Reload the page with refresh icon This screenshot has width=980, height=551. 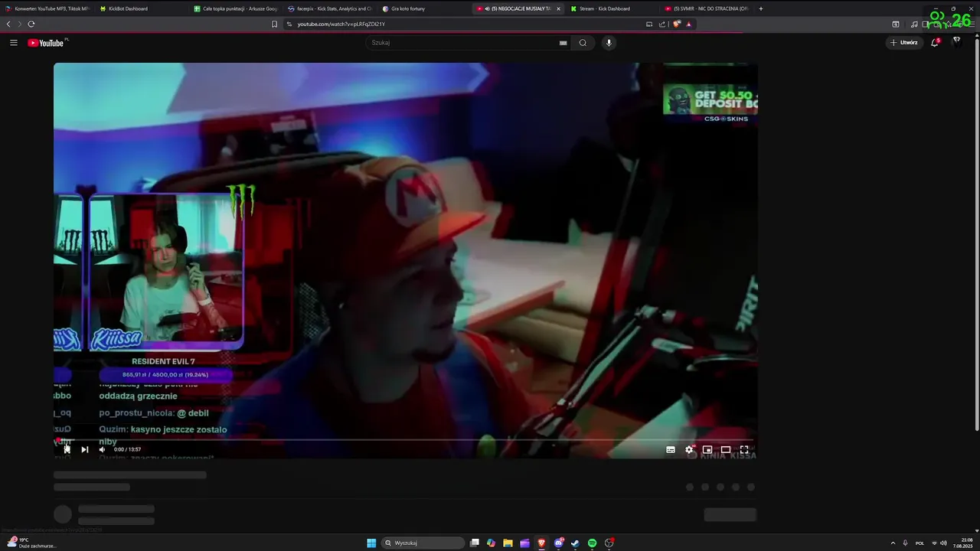tap(31, 24)
